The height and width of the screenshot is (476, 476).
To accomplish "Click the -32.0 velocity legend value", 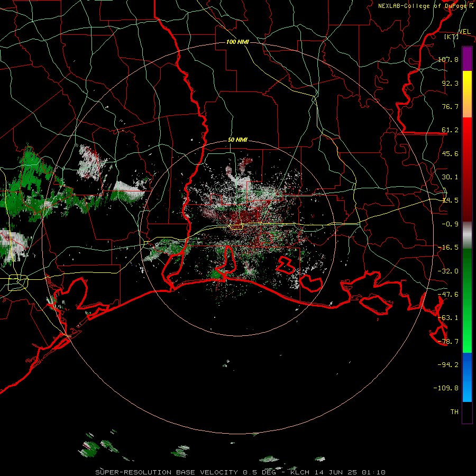I will 448,271.
